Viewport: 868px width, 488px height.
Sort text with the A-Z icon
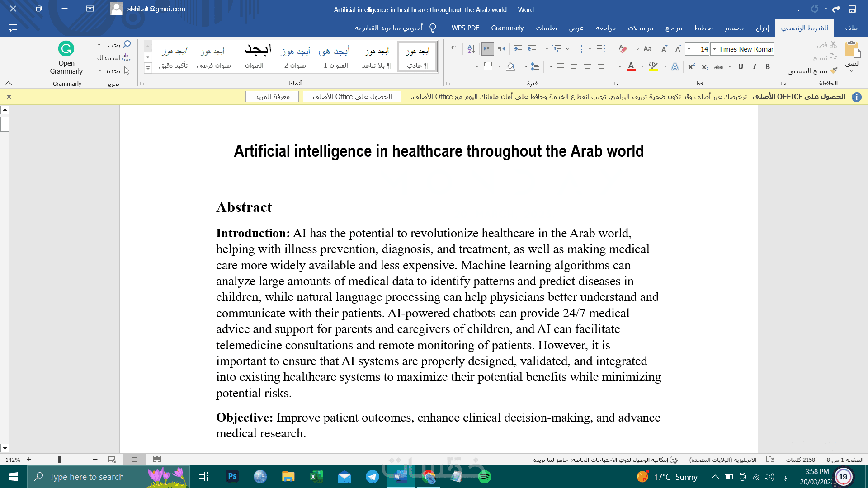(471, 49)
